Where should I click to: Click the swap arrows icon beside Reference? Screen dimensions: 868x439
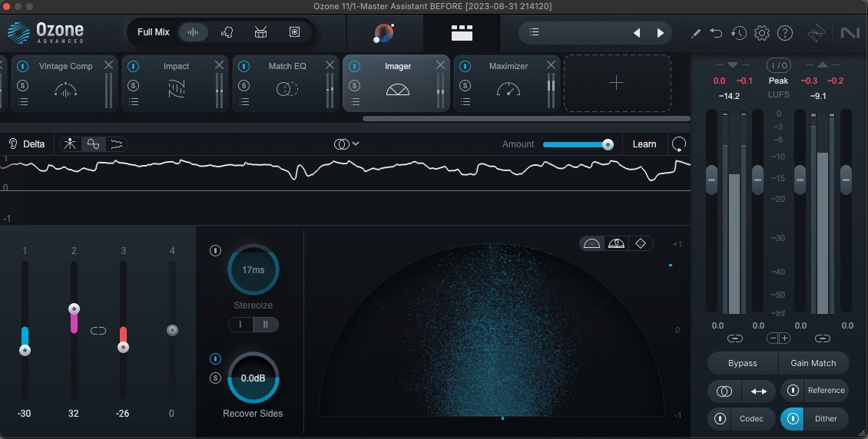pyautogui.click(x=758, y=391)
